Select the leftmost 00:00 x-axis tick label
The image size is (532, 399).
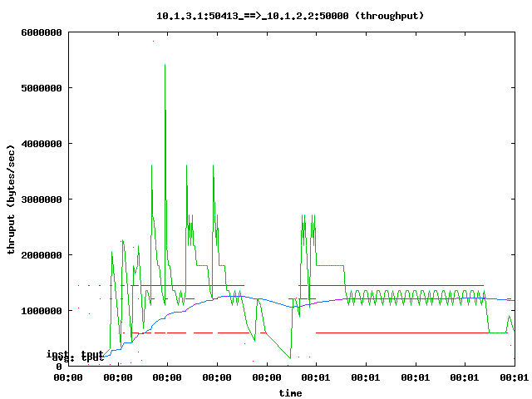(x=68, y=377)
